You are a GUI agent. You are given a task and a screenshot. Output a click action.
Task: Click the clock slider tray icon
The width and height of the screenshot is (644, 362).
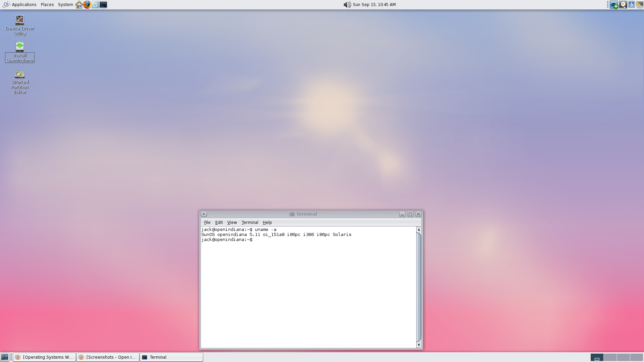point(623,5)
